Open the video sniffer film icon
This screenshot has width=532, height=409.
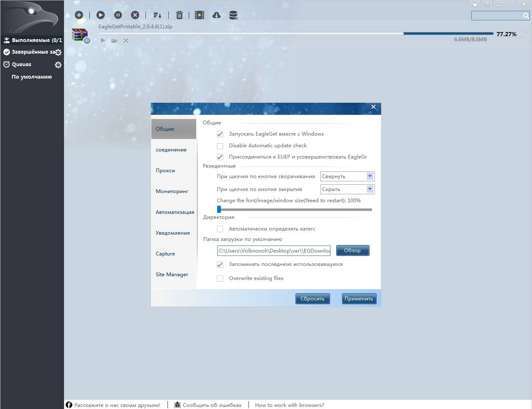[x=199, y=15]
